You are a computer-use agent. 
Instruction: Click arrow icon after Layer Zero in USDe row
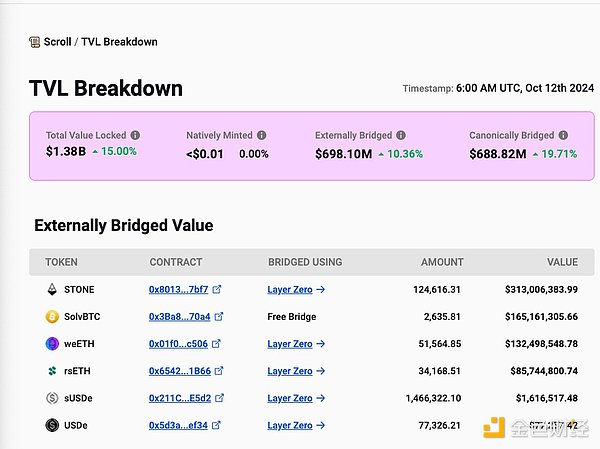click(321, 425)
